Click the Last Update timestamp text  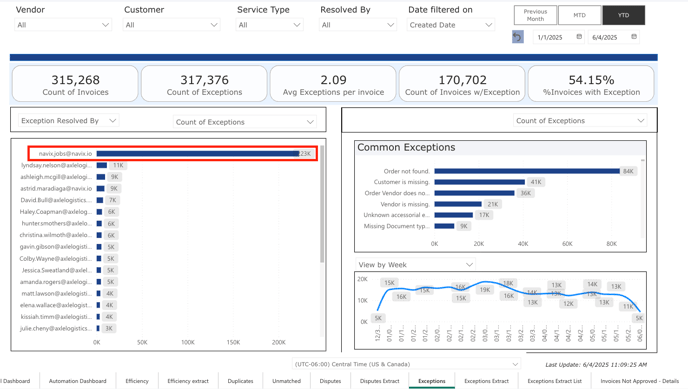[596, 364]
